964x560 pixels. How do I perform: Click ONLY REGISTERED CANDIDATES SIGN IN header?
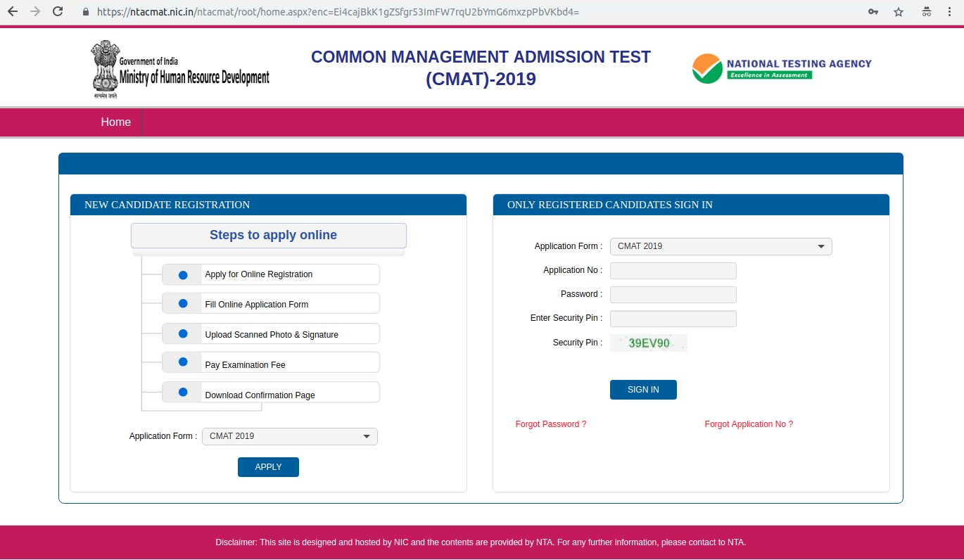pos(691,205)
